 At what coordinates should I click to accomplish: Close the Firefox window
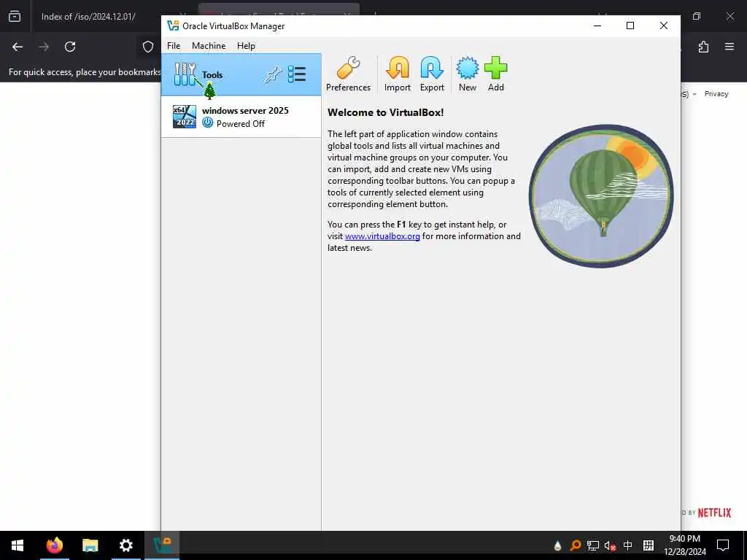(x=729, y=16)
